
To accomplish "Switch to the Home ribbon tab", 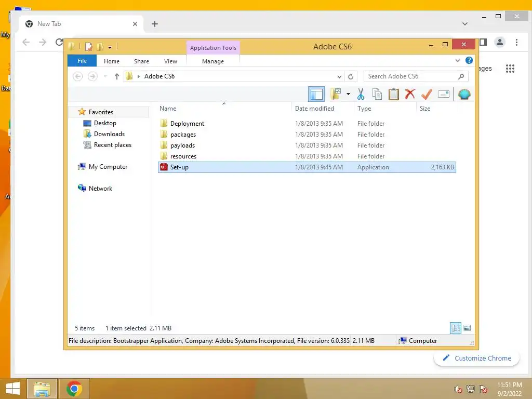I will (x=112, y=61).
